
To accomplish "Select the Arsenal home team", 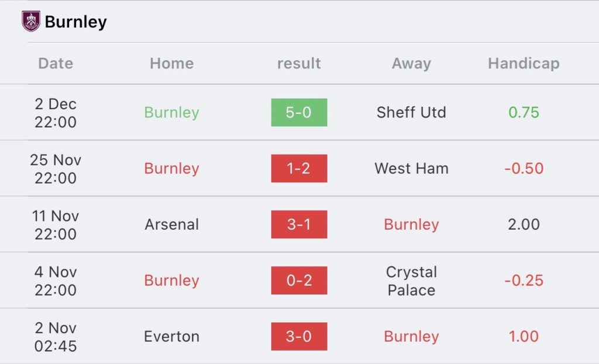I will click(171, 224).
